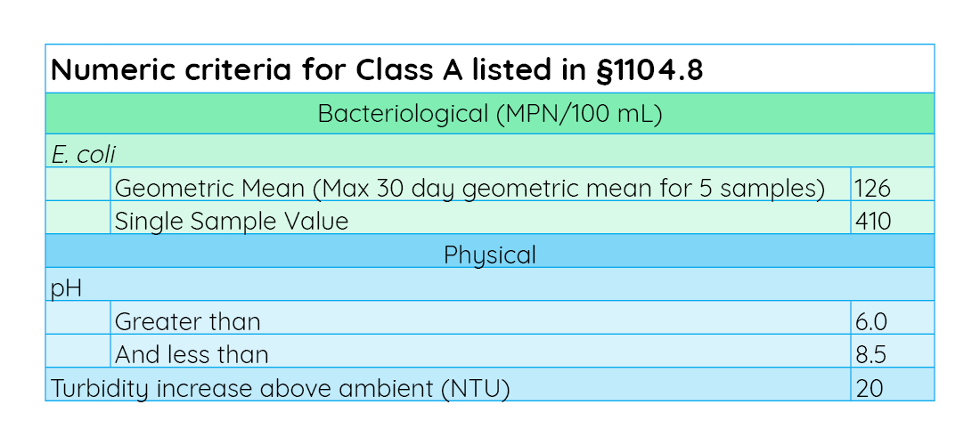Click empty indent cell beside And less than

pos(78,351)
